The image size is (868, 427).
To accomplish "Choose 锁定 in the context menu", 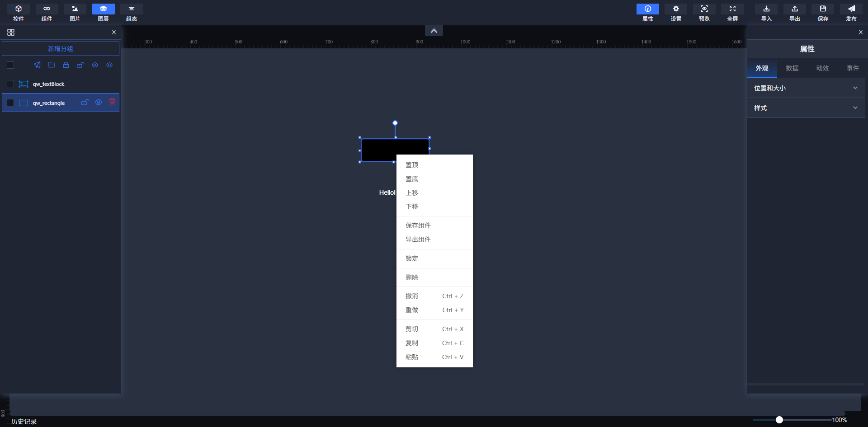I will coord(434,258).
